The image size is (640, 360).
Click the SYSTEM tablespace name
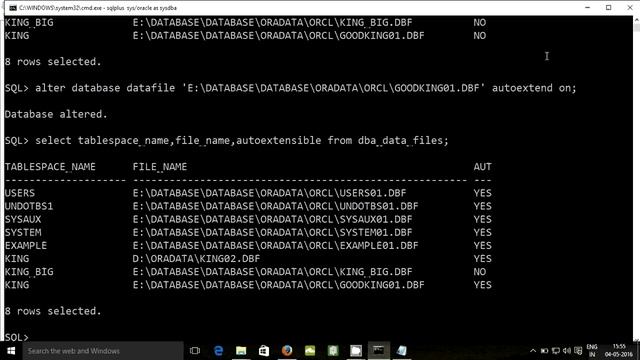click(x=23, y=232)
